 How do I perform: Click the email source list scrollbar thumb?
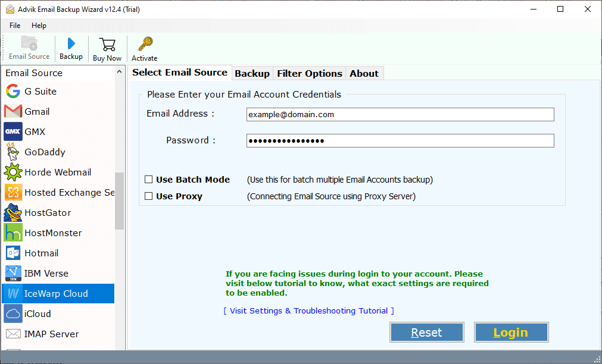(119, 201)
